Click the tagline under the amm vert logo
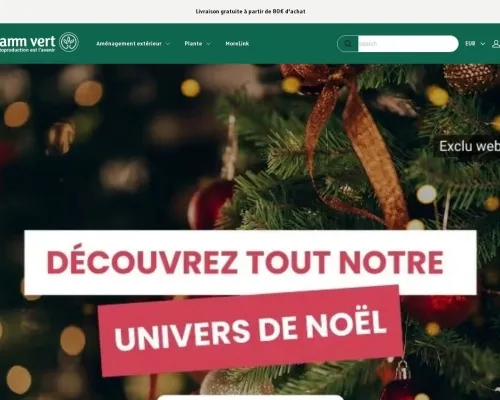This screenshot has height=400, width=500. click(27, 50)
